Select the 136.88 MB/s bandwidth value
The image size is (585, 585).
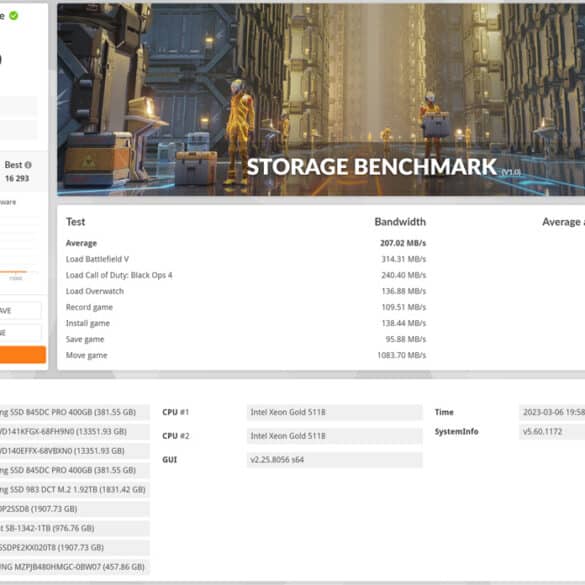404,291
